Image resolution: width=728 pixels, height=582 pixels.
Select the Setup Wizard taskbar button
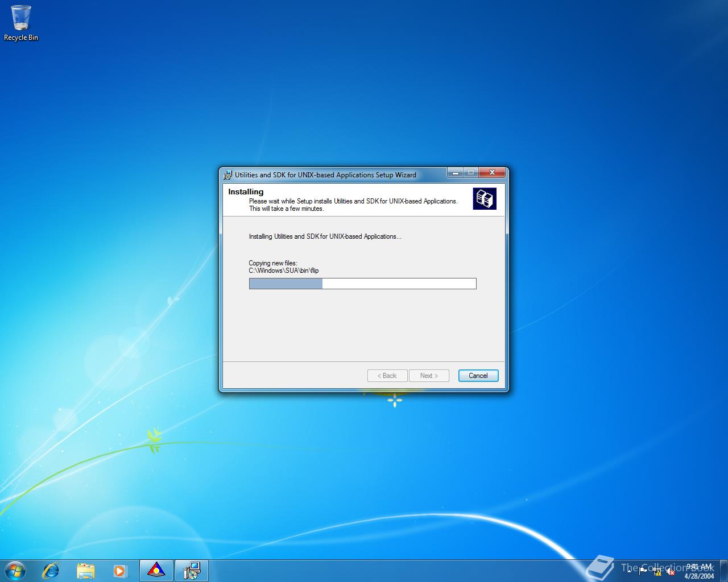[191, 570]
